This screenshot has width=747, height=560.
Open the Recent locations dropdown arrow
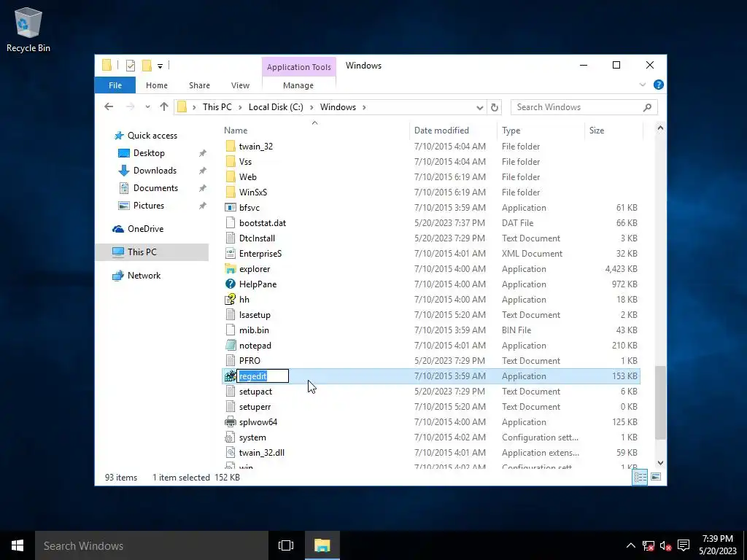pyautogui.click(x=147, y=107)
